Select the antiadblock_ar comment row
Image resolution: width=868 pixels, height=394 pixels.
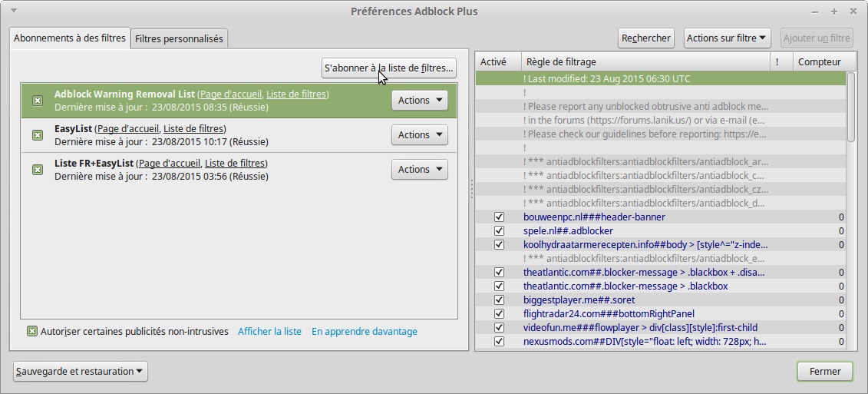(661, 162)
